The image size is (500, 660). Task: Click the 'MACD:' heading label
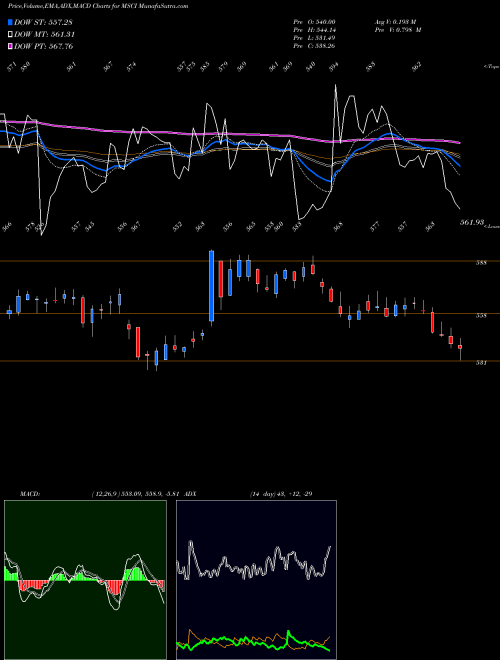point(30,494)
